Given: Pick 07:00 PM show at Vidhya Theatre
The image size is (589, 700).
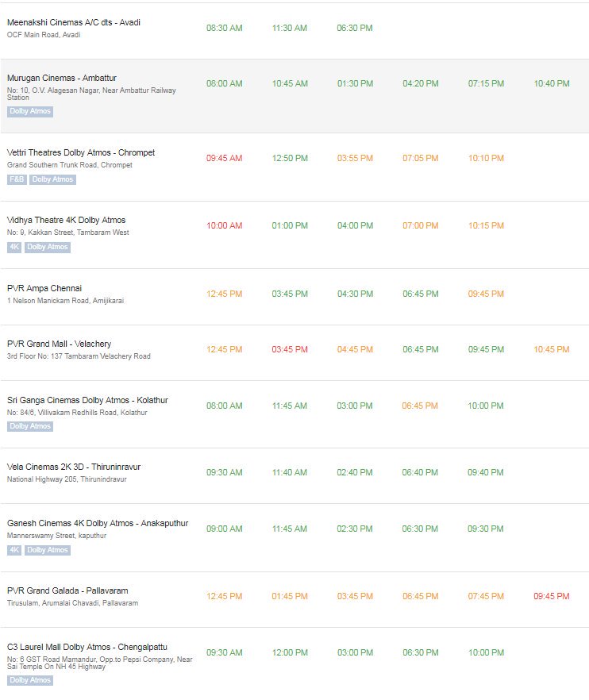Looking at the screenshot, I should (x=420, y=225).
